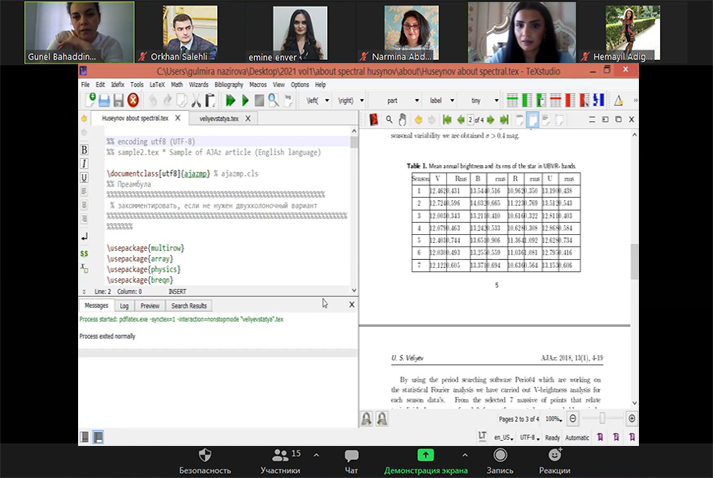The height and width of the screenshot is (478, 713).
Task: Switch to the Preview tab
Action: pos(150,306)
